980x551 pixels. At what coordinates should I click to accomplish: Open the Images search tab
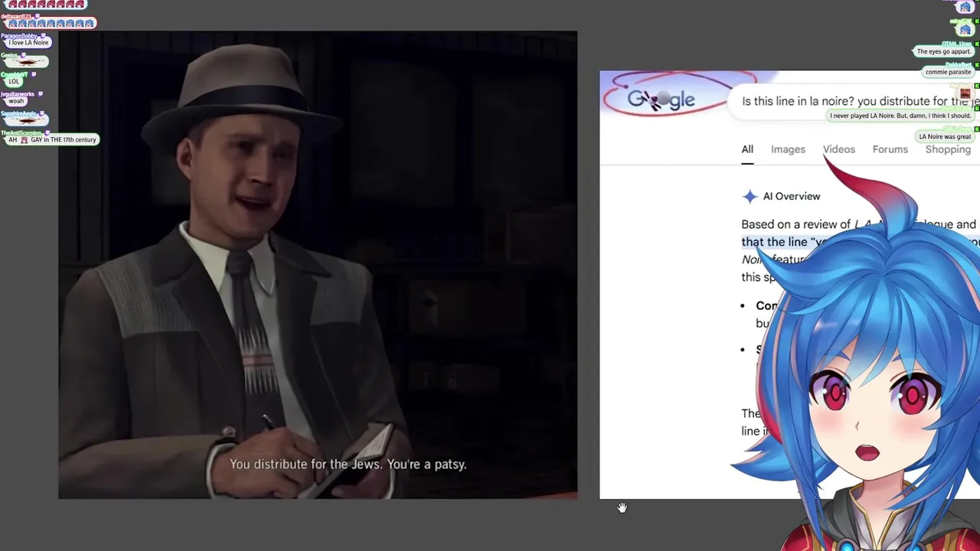click(788, 149)
